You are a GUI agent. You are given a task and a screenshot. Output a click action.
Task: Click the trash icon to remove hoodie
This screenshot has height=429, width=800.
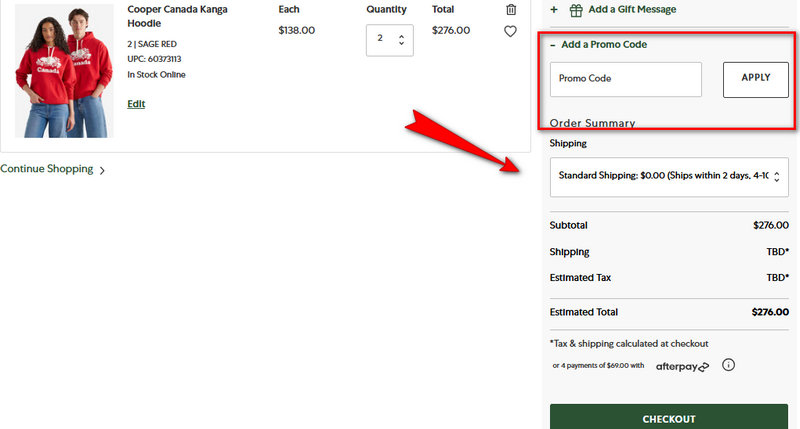511,9
